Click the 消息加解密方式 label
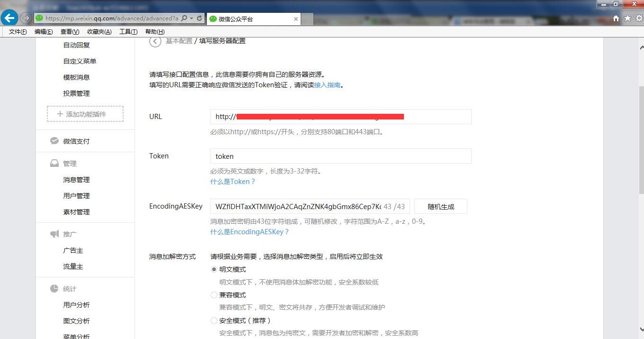 [172, 257]
